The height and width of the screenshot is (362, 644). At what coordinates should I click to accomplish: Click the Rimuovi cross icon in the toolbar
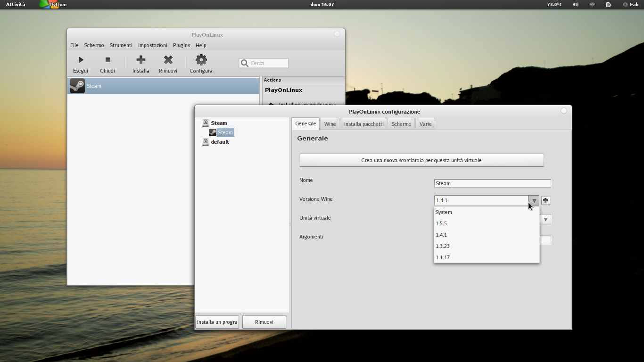(168, 60)
